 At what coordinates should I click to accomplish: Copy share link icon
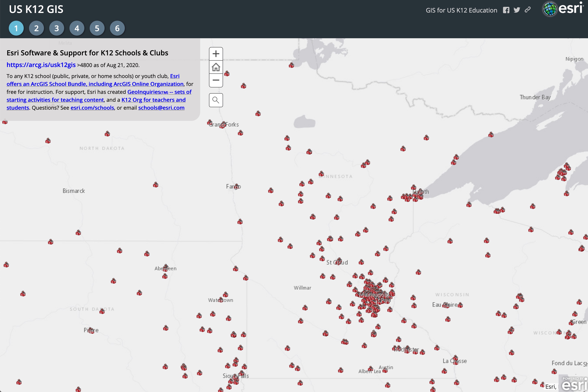pyautogui.click(x=528, y=10)
